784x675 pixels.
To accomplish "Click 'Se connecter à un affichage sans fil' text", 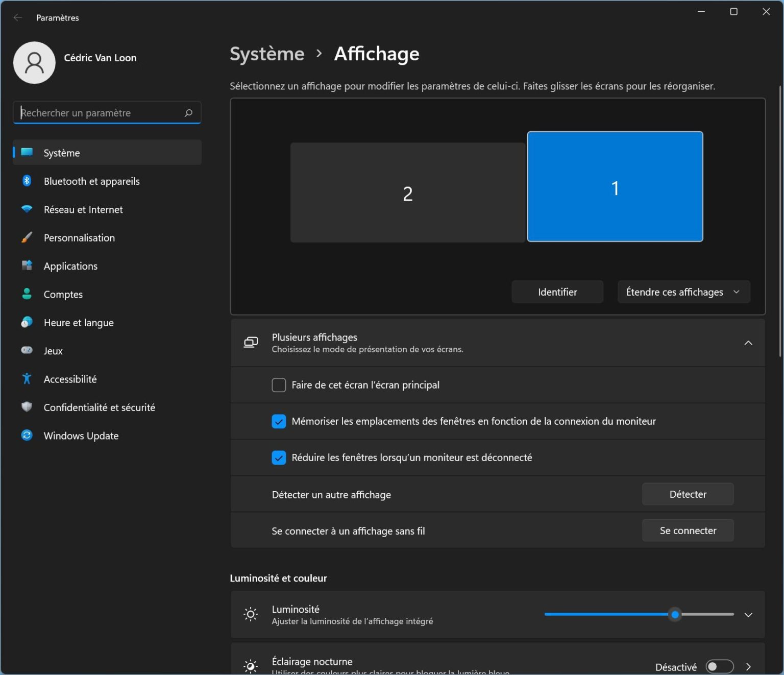I will (x=348, y=531).
